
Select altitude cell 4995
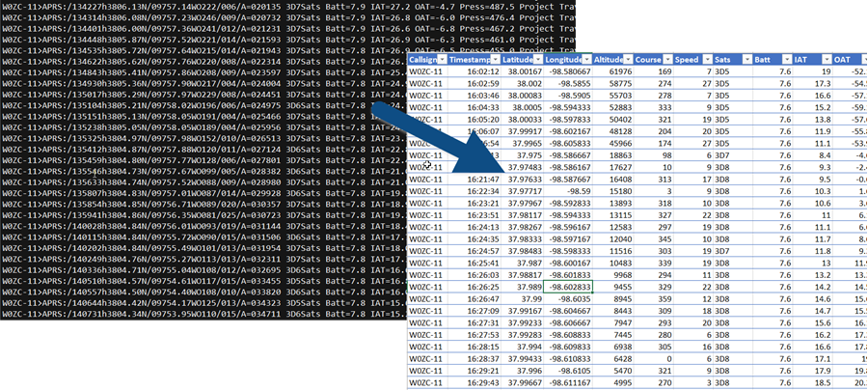click(x=612, y=382)
